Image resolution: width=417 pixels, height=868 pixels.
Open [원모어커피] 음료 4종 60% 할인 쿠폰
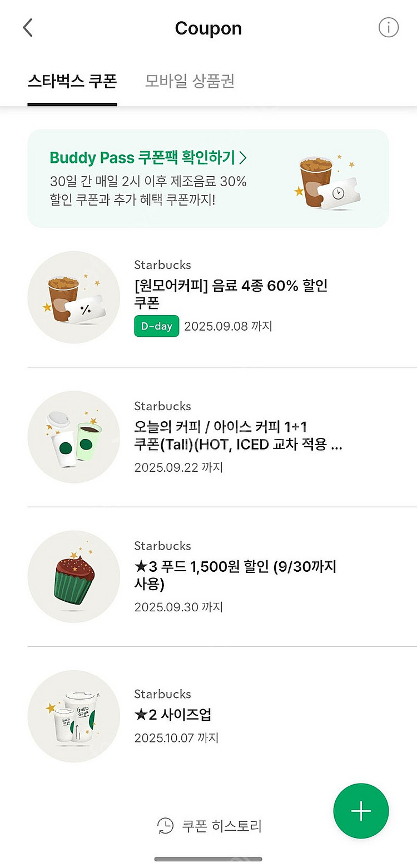pos(231,294)
